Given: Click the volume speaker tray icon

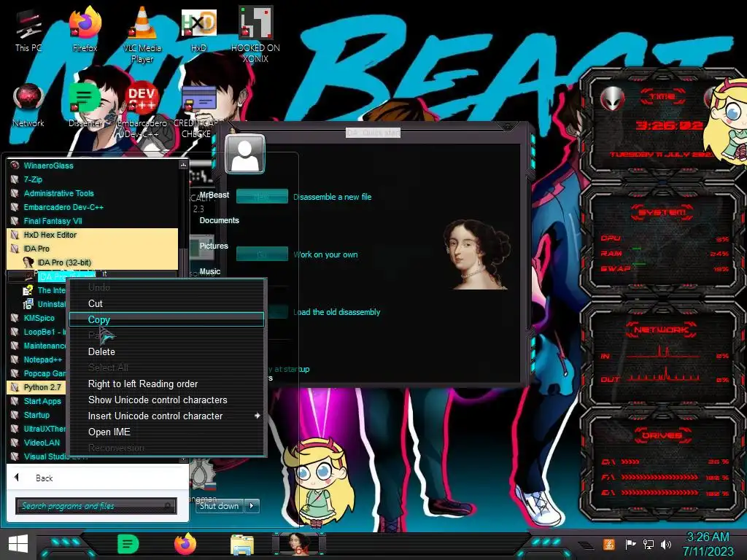Looking at the screenshot, I should pyautogui.click(x=666, y=544).
